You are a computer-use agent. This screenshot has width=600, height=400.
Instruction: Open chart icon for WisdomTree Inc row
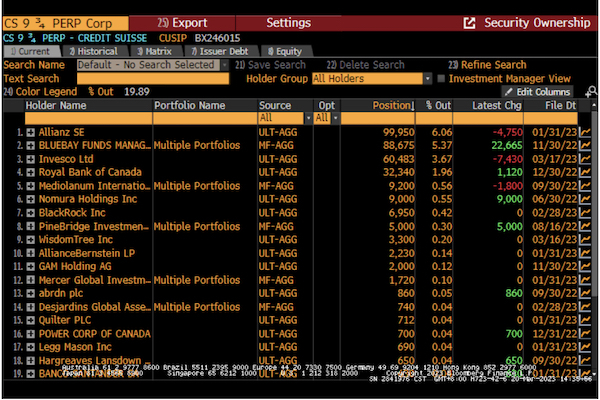click(585, 240)
